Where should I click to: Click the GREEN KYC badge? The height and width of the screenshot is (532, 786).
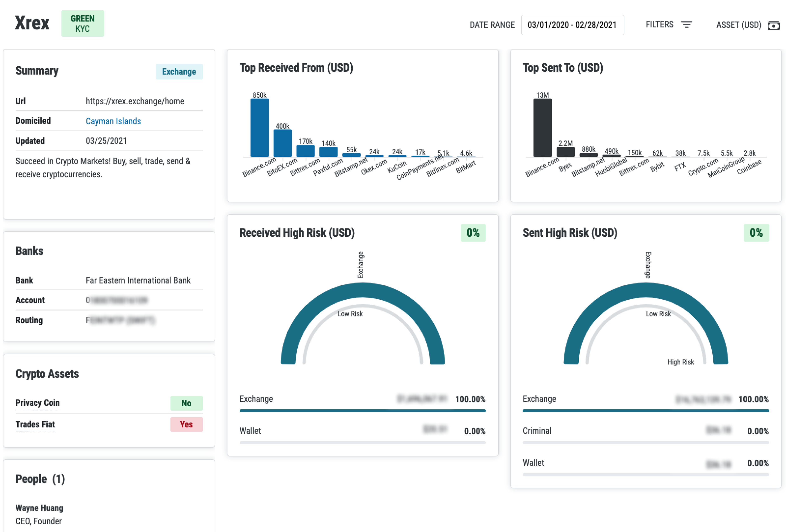pyautogui.click(x=83, y=23)
